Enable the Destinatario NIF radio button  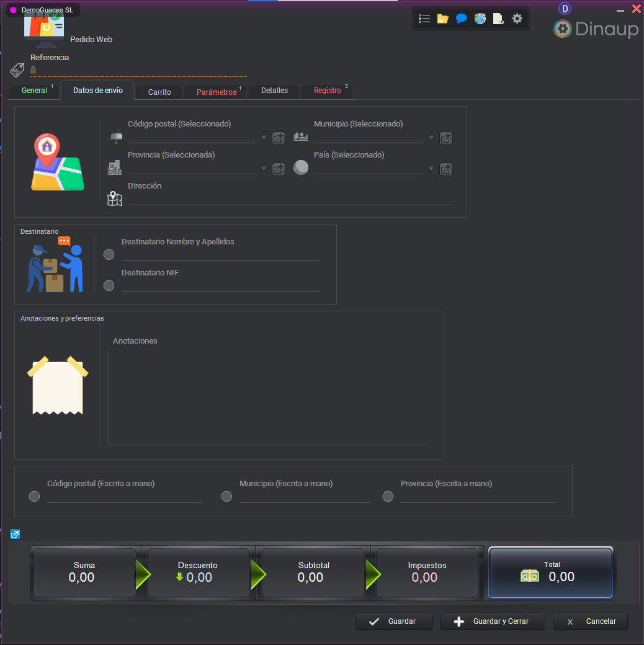click(x=109, y=285)
